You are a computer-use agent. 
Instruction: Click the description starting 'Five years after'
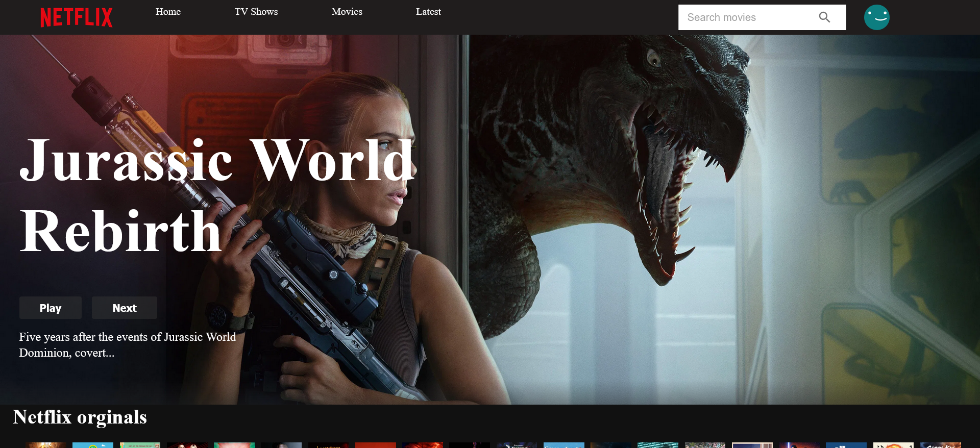point(128,345)
